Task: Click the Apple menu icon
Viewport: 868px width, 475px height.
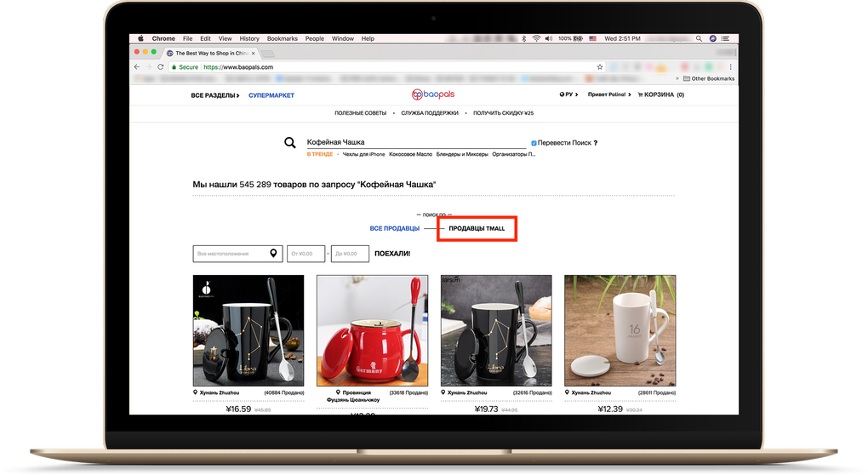Action: pos(140,39)
